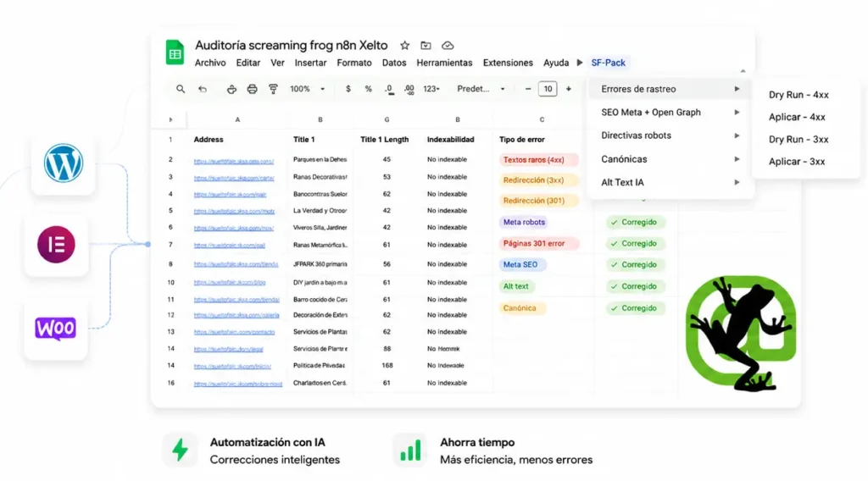Click the green lightning bolt icon

[x=180, y=450]
